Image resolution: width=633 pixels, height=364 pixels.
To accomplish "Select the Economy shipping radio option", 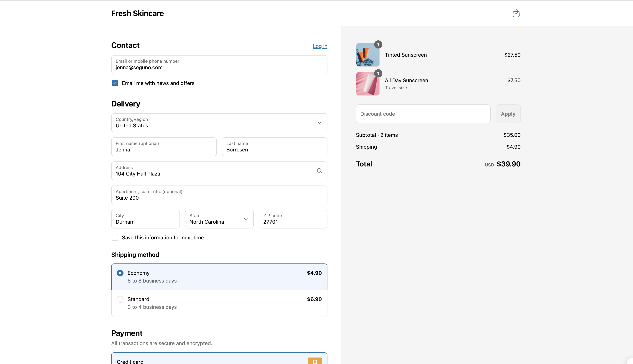I will pos(120,273).
